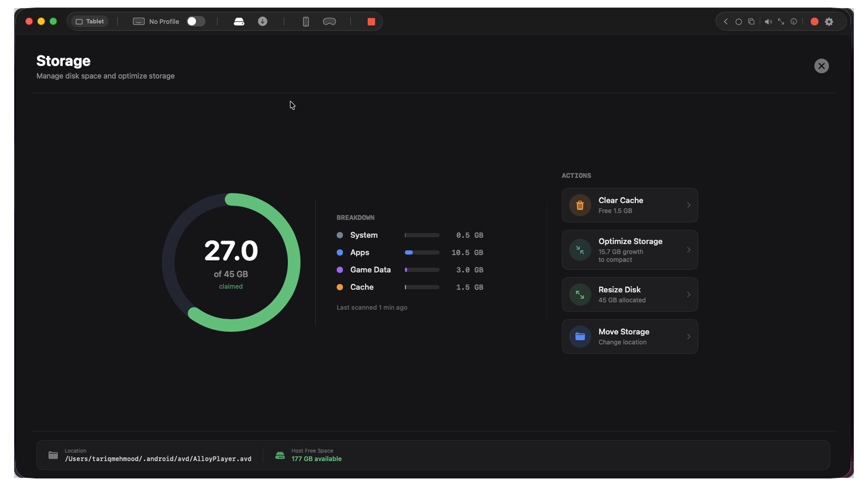Screen dimensions: 868x486
Task: Click the 27.0 storage ring value
Action: [x=231, y=251]
